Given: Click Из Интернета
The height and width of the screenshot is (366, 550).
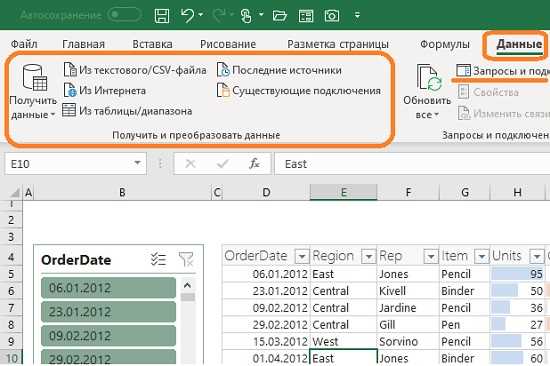Looking at the screenshot, I should [x=105, y=91].
